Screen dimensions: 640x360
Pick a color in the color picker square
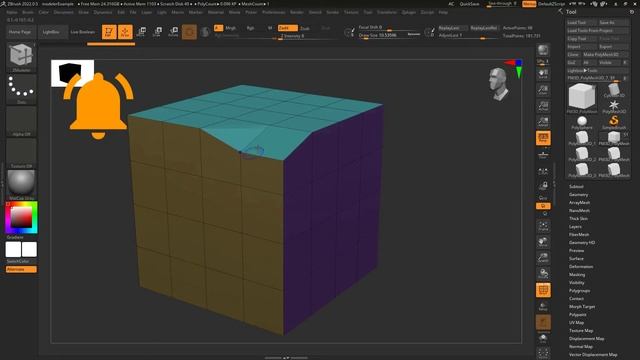pyautogui.click(x=21, y=217)
